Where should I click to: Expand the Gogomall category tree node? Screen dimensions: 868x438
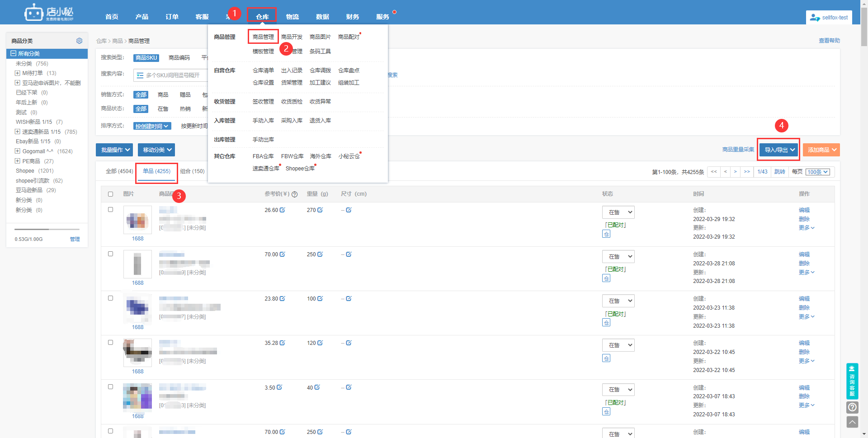point(17,151)
